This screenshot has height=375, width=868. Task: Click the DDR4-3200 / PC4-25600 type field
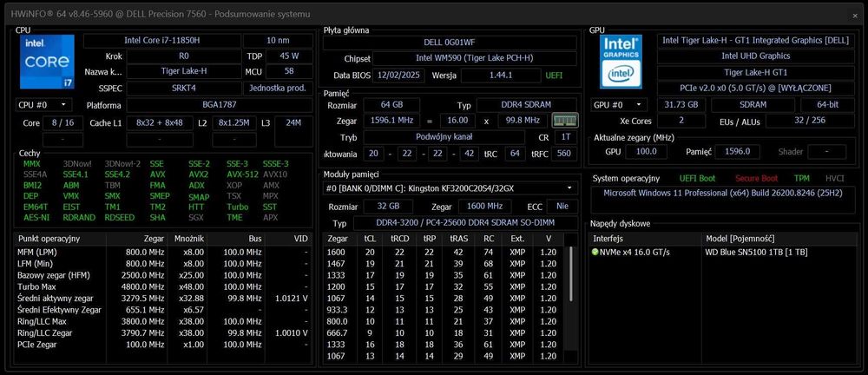(x=465, y=223)
